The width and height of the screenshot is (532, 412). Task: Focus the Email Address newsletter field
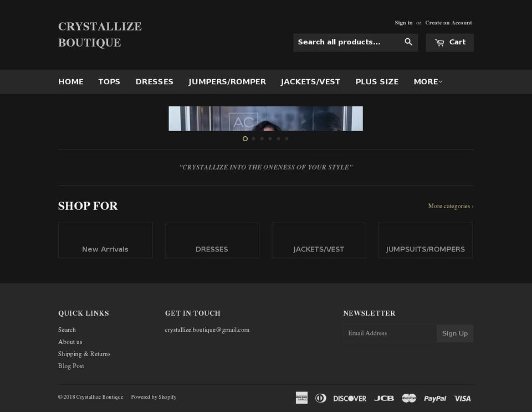point(390,333)
